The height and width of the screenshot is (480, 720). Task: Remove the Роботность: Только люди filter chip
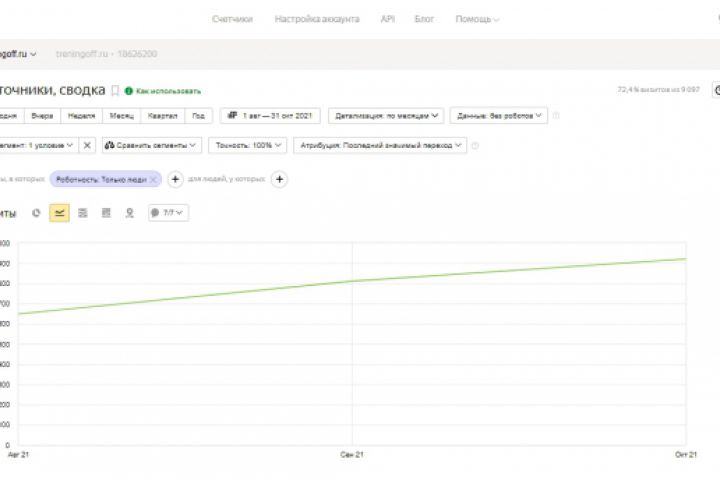coord(154,180)
